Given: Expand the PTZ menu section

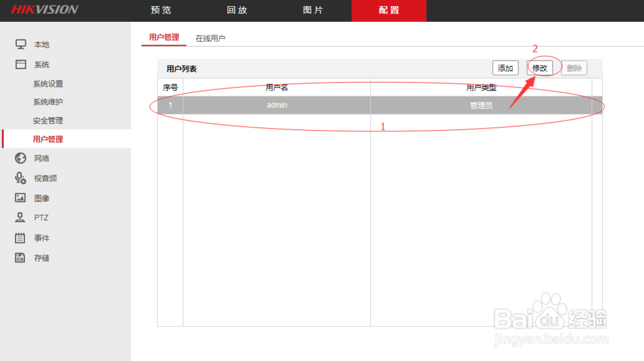Looking at the screenshot, I should point(41,218).
